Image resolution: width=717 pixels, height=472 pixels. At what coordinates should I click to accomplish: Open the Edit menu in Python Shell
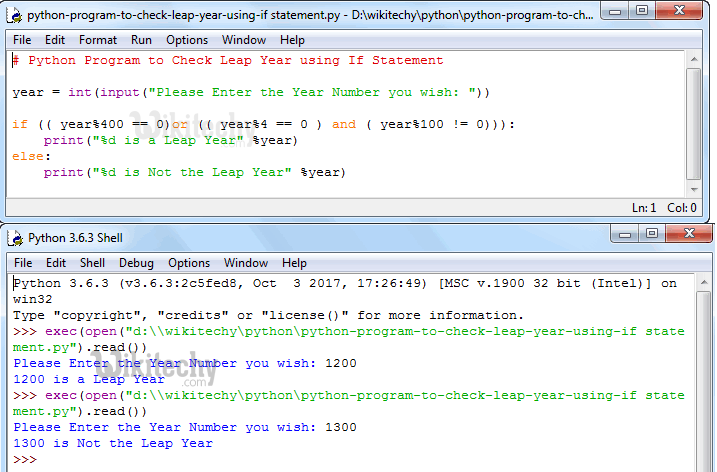(x=56, y=263)
